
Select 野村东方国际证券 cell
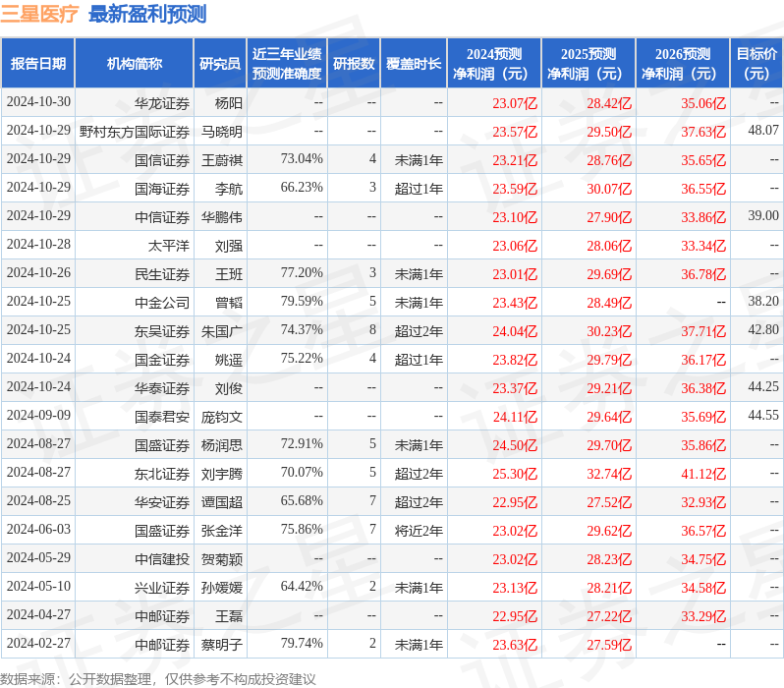tap(135, 132)
